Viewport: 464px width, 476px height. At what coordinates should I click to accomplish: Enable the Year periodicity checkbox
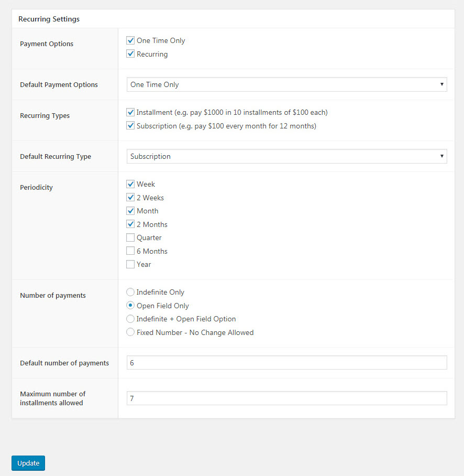pyautogui.click(x=130, y=264)
